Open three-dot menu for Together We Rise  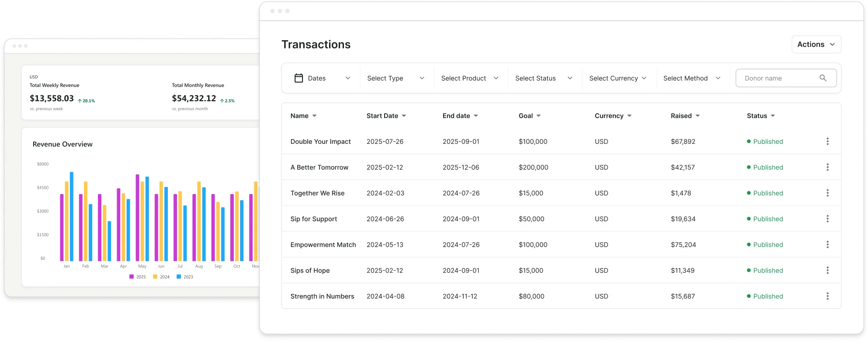[x=827, y=193]
